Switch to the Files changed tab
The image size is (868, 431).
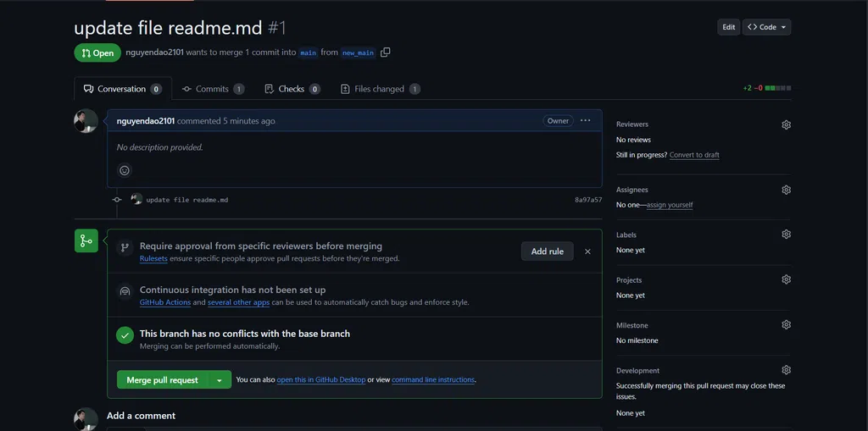coord(381,89)
